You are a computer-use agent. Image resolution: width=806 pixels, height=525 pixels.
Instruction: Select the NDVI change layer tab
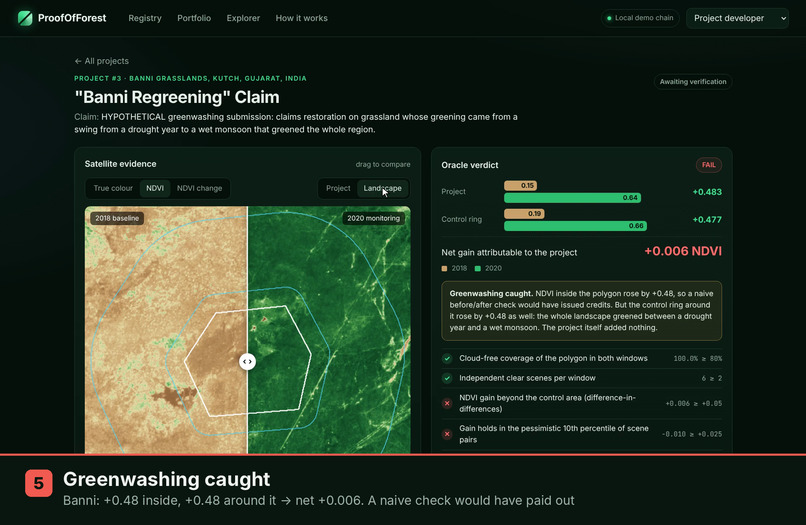coord(199,188)
